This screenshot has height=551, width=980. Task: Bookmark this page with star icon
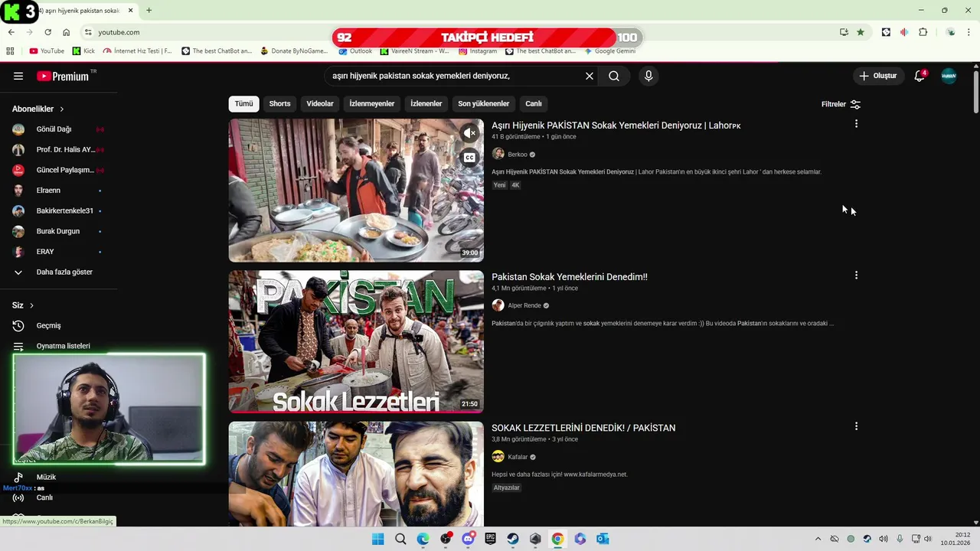pos(861,32)
